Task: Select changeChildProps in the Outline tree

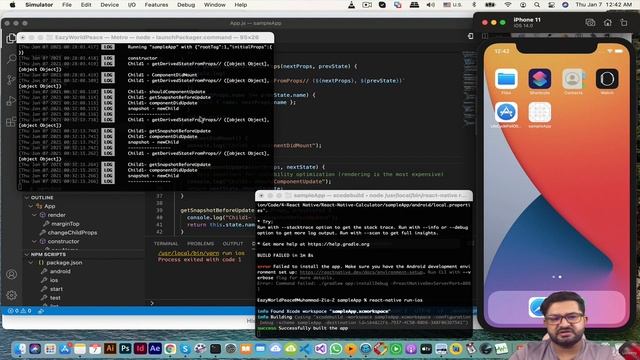Action: (72, 232)
